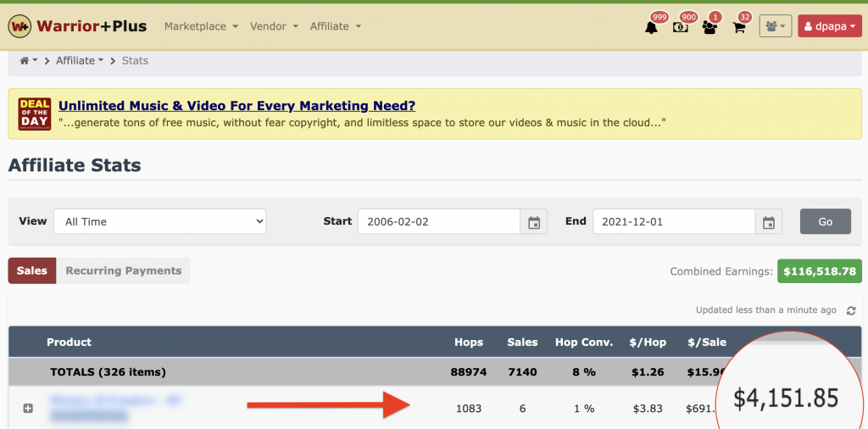
Task: Click the Deal of the Day image
Action: coord(34,114)
